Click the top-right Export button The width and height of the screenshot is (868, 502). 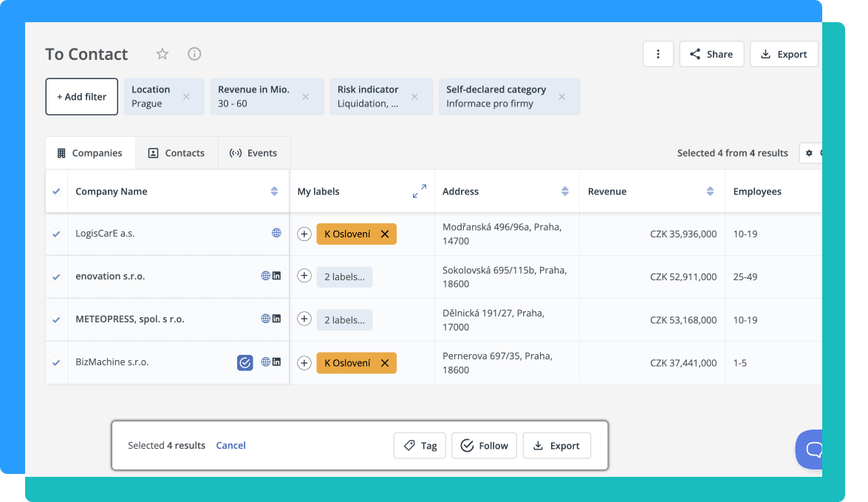pyautogui.click(x=784, y=54)
